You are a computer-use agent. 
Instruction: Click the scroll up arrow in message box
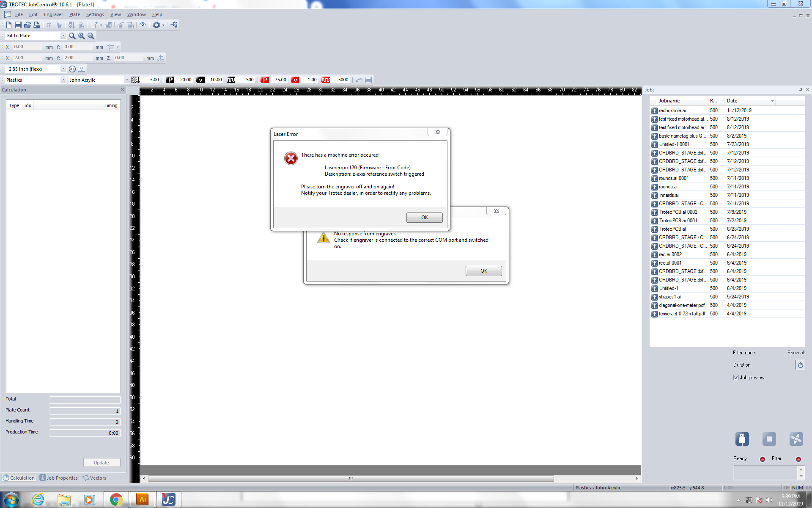(801, 469)
